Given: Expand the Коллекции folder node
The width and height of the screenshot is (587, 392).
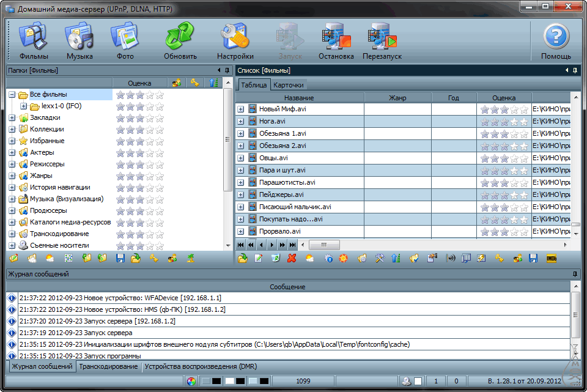Looking at the screenshot, I should coord(12,130).
